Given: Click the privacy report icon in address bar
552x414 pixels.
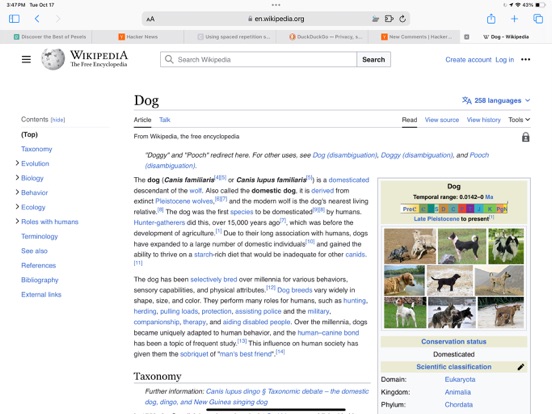Looking at the screenshot, I should (x=376, y=19).
